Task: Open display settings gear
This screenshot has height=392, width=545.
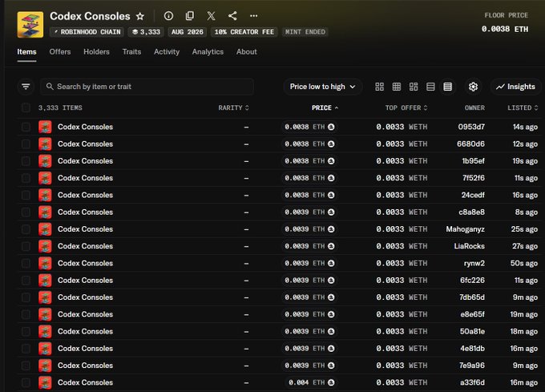Action: click(473, 87)
